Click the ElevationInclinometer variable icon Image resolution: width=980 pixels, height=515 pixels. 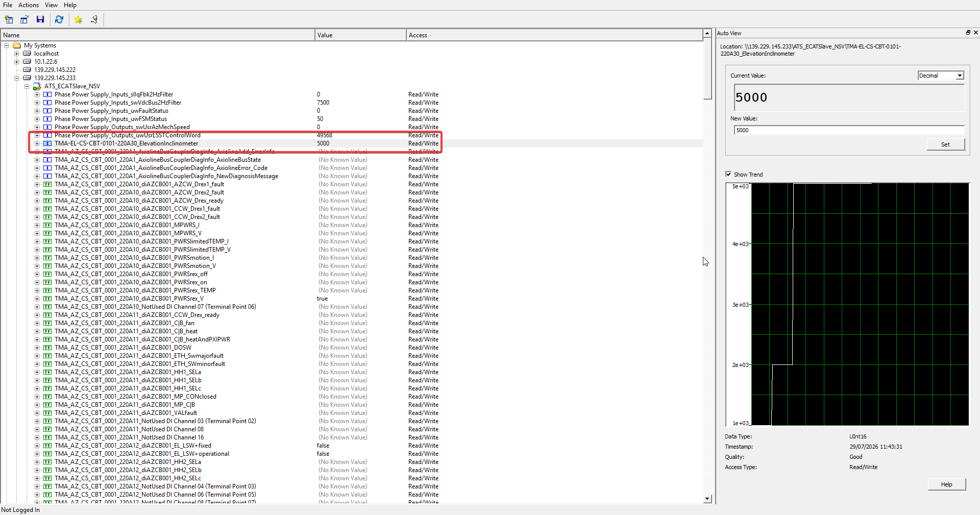point(47,143)
